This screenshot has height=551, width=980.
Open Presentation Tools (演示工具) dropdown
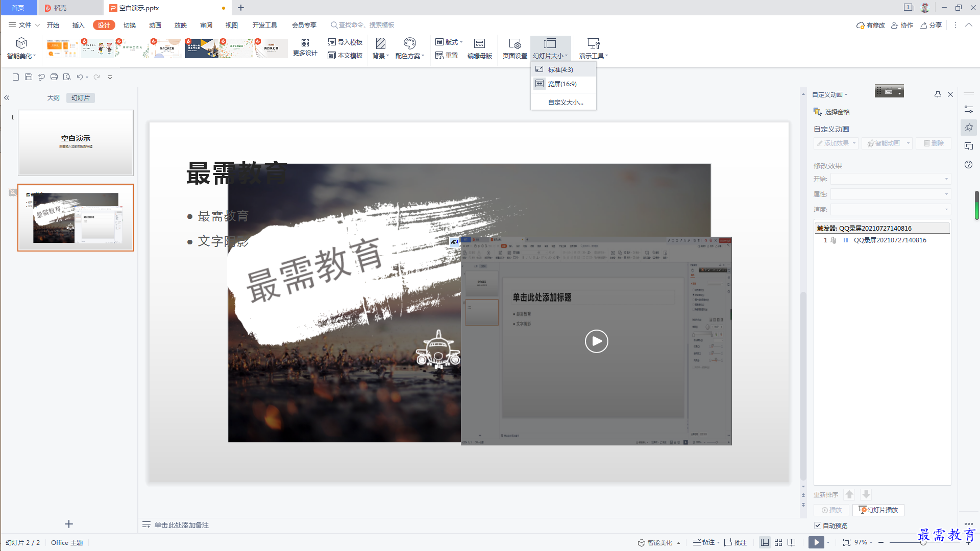tap(593, 48)
